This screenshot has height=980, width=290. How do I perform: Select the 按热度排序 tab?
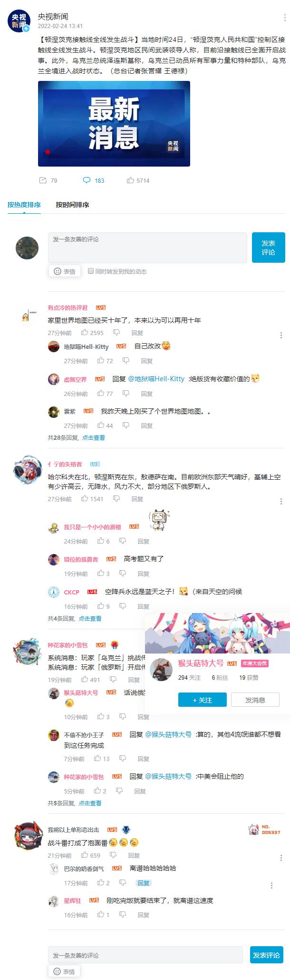coord(24,205)
